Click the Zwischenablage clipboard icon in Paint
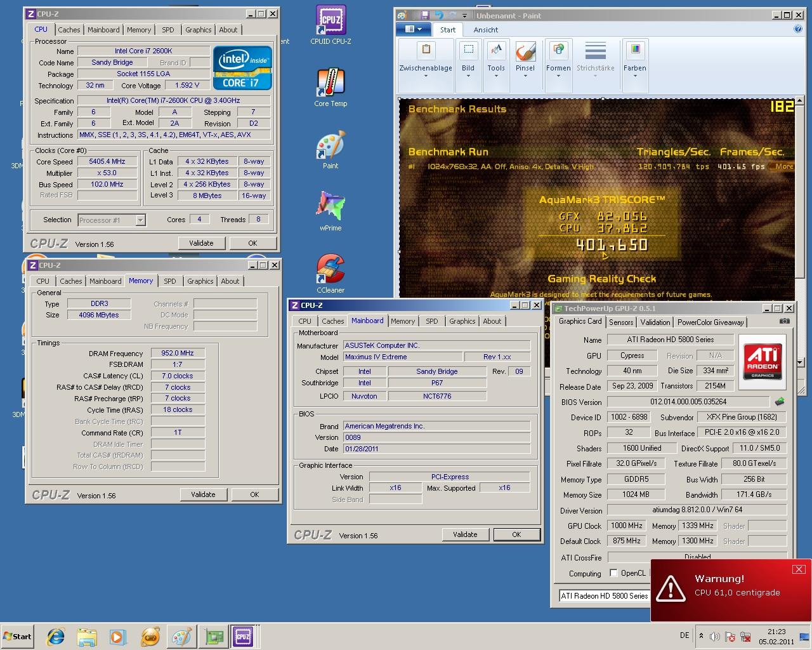The width and height of the screenshot is (812, 650). click(x=426, y=50)
